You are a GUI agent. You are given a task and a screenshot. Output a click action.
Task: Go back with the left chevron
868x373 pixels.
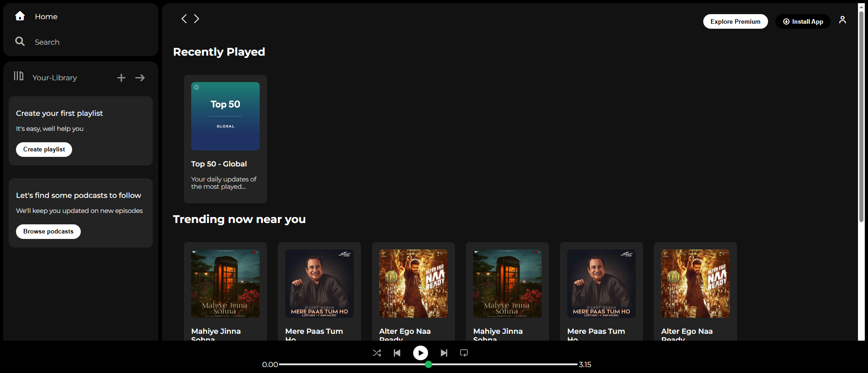[x=184, y=19]
